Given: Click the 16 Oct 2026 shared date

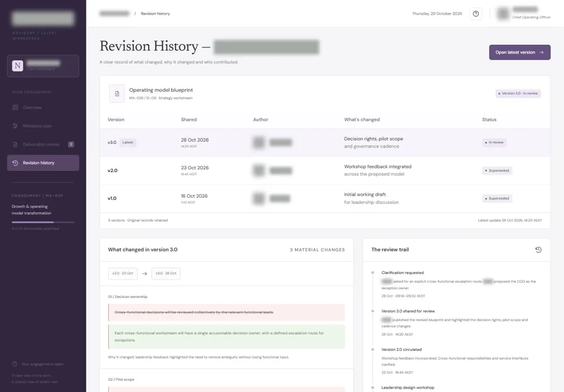Looking at the screenshot, I should (194, 196).
